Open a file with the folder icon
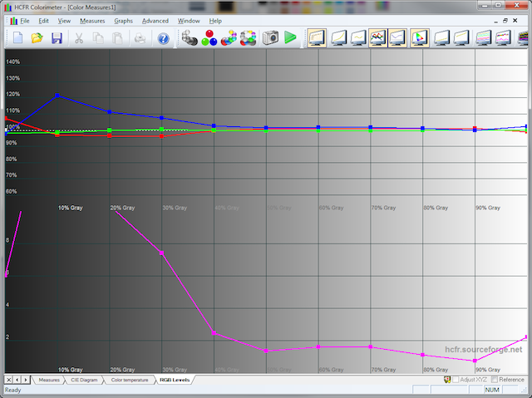 [37, 37]
